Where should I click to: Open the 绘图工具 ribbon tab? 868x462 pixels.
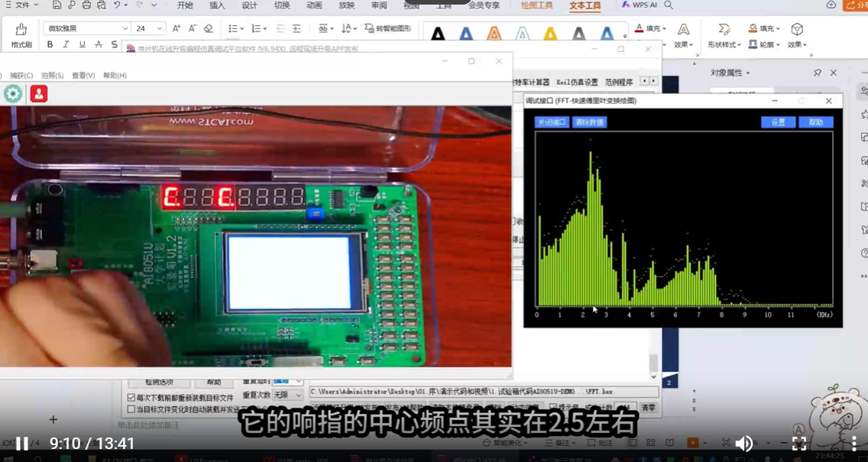[537, 5]
